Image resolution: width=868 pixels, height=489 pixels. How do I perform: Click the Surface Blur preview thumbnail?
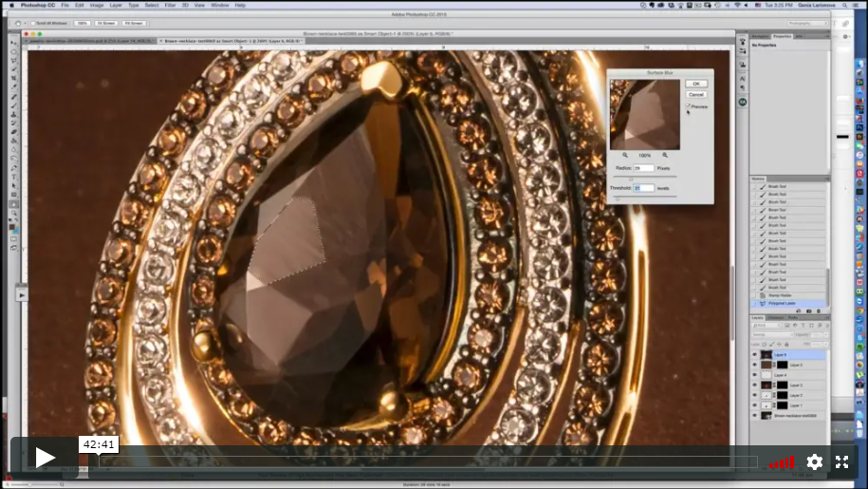tap(645, 114)
